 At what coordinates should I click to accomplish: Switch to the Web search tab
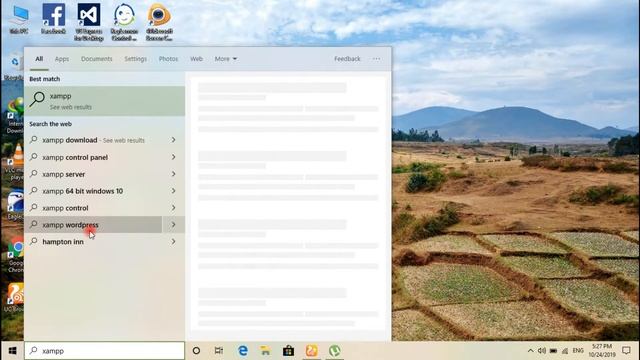(196, 59)
